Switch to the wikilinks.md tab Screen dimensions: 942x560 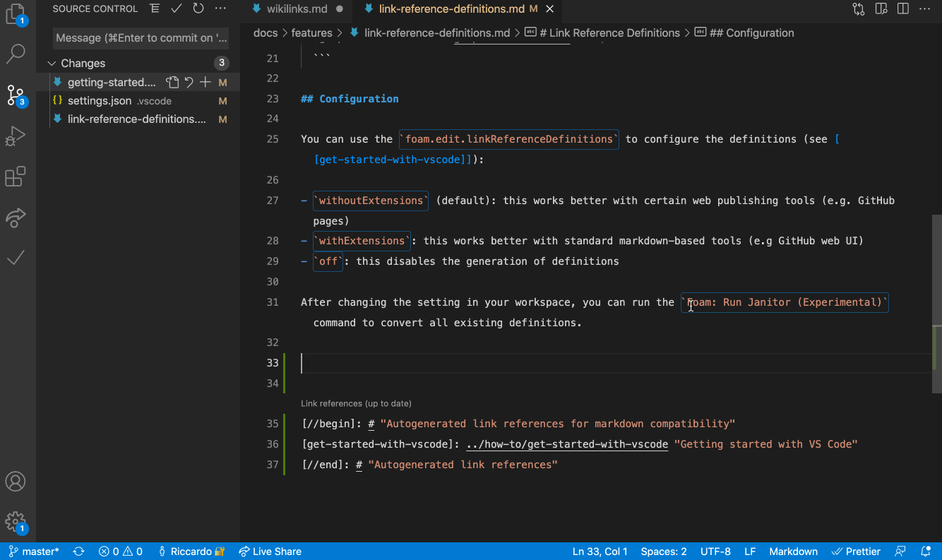(x=297, y=10)
